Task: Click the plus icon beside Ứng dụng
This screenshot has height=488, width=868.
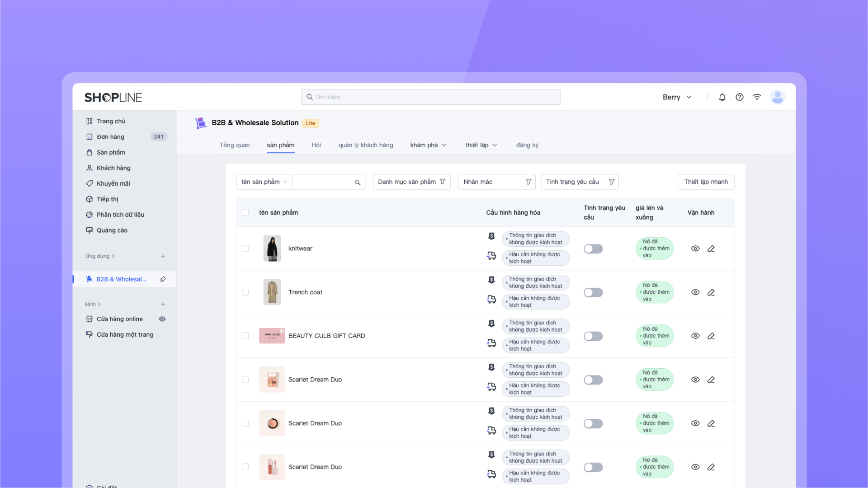Action: pos(163,256)
